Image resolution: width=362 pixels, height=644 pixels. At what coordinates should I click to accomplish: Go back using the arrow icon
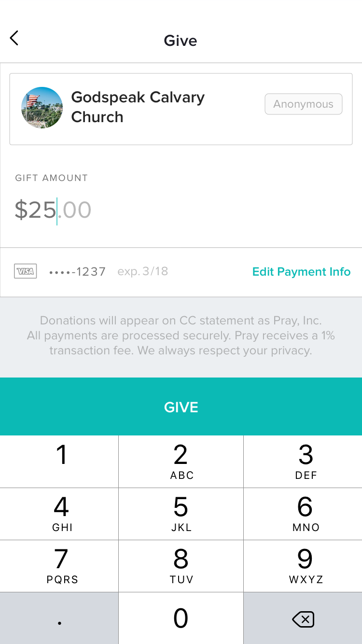pos(14,38)
